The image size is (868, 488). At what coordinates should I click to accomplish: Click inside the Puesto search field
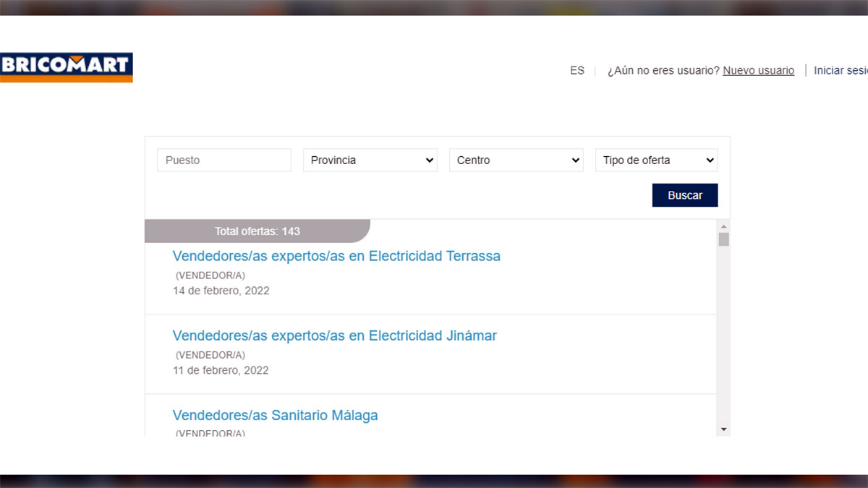tap(224, 160)
